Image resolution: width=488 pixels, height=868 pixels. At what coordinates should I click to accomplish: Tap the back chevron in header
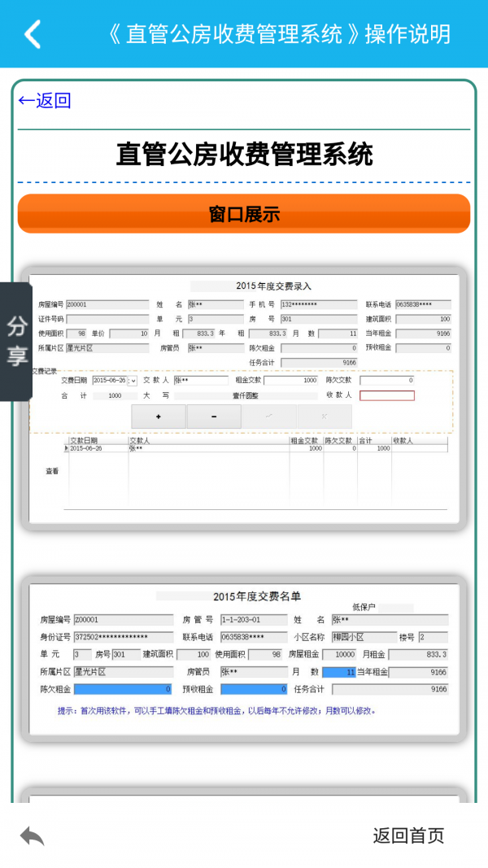[32, 34]
